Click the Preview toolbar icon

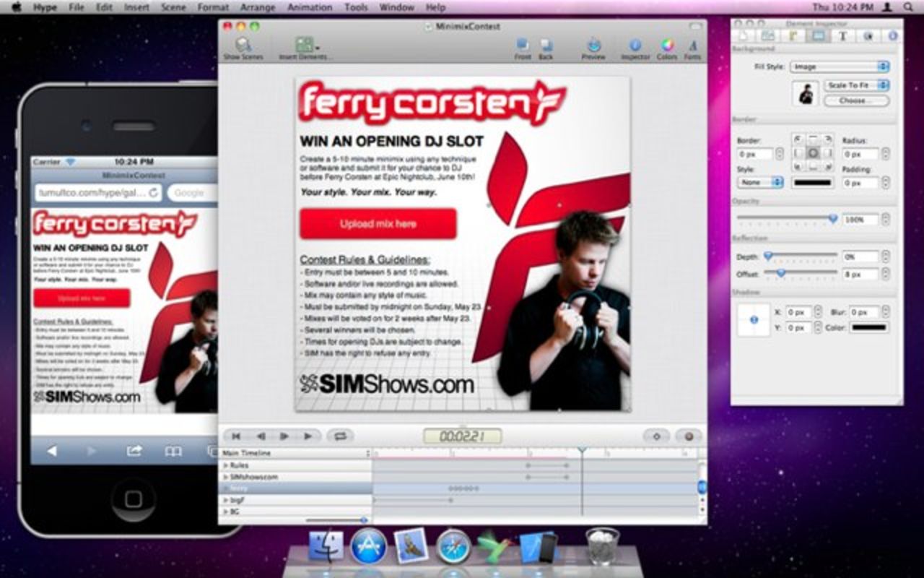click(x=593, y=47)
